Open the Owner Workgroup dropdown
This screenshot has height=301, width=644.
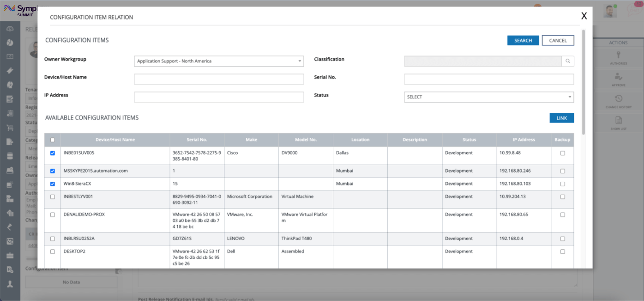coord(219,61)
